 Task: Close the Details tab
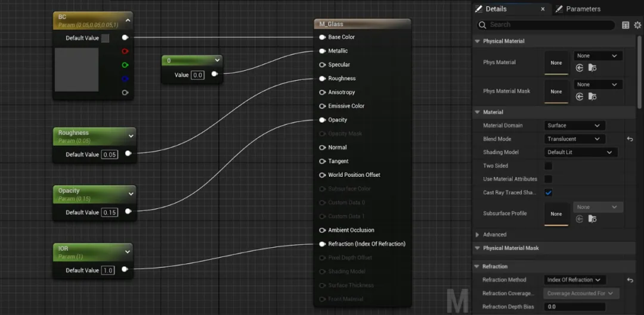pos(543,9)
